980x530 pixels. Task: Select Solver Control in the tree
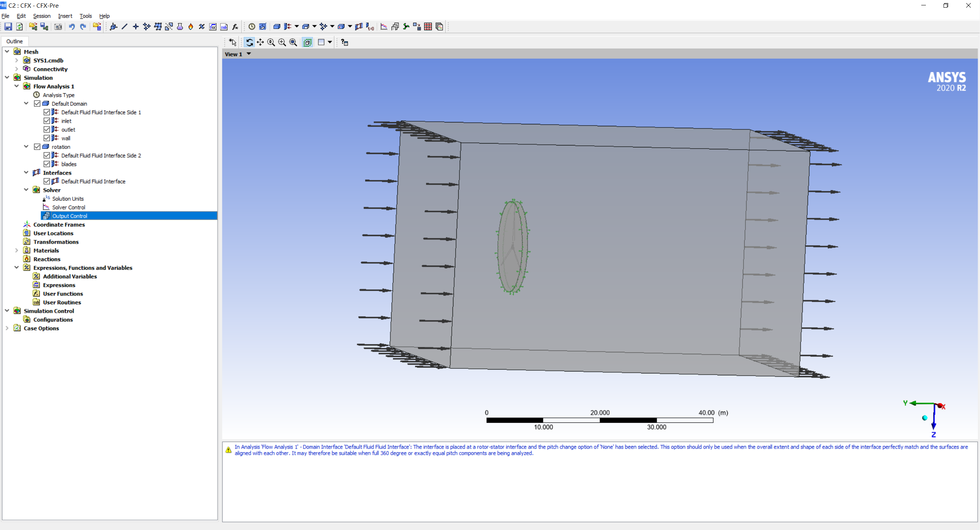[69, 207]
